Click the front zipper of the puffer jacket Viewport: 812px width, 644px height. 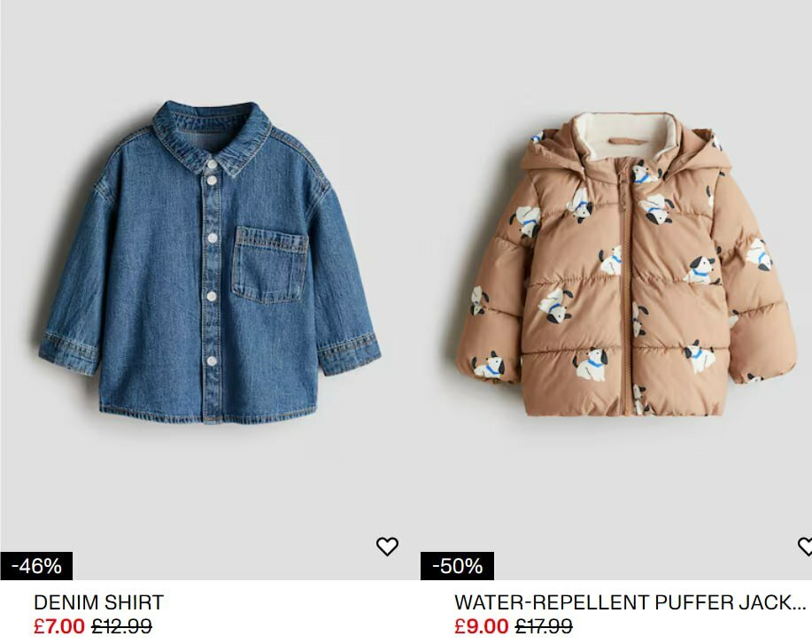pos(627,291)
